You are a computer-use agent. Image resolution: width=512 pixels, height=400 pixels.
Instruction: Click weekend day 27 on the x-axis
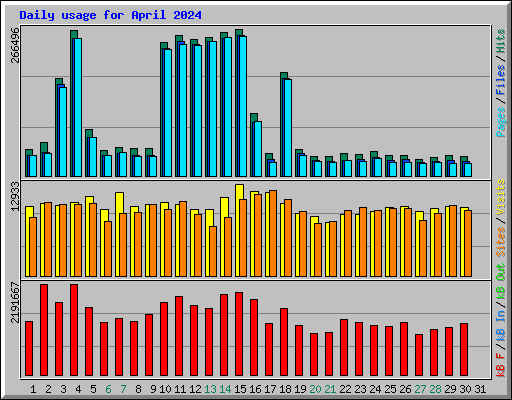point(420,389)
